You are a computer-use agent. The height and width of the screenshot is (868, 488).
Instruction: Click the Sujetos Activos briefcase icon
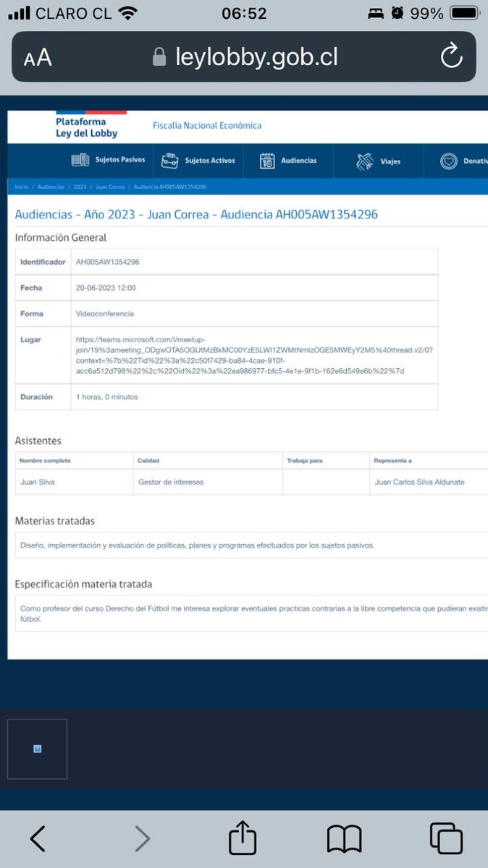point(169,161)
